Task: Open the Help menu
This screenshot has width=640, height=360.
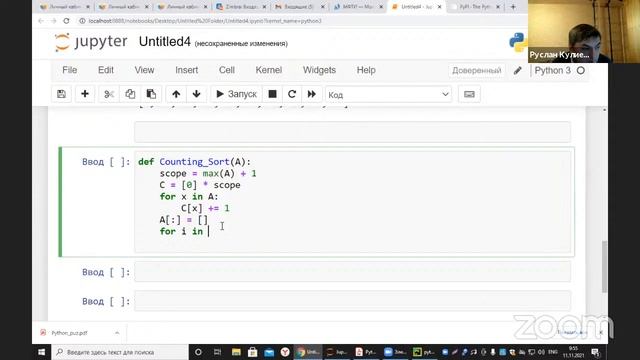Action: coord(366,70)
